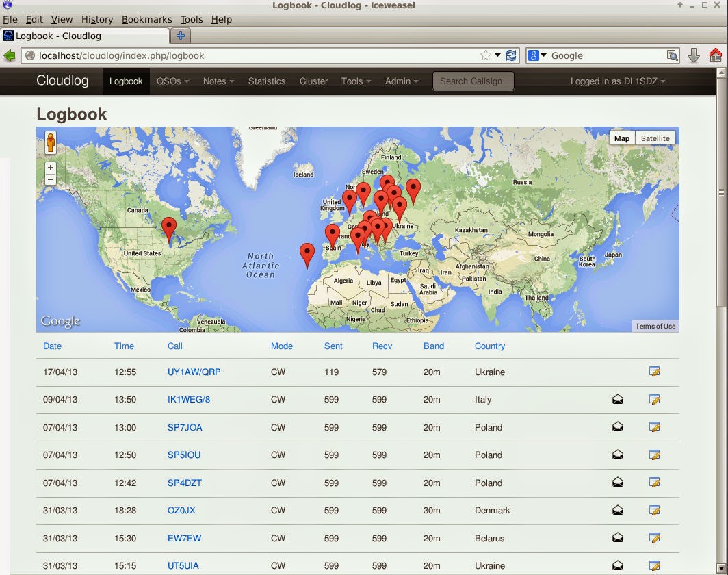Image resolution: width=728 pixels, height=575 pixels.
Task: Open a new browser tab
Action: [x=181, y=36]
